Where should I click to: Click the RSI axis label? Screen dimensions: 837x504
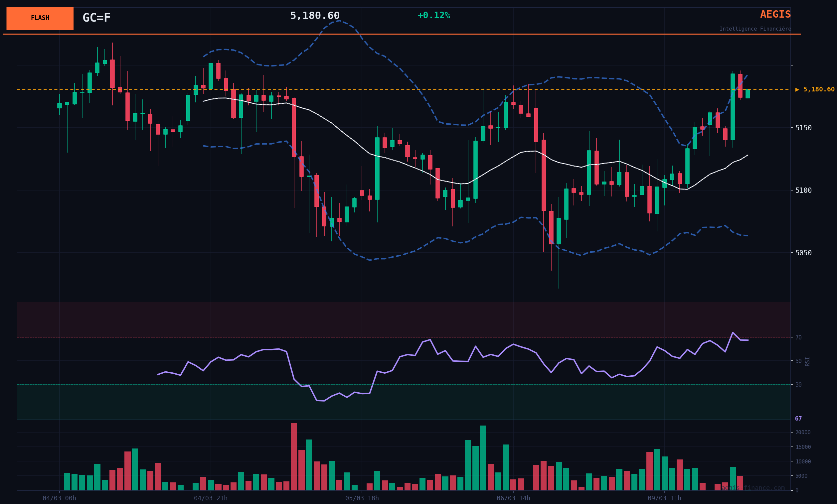click(807, 361)
